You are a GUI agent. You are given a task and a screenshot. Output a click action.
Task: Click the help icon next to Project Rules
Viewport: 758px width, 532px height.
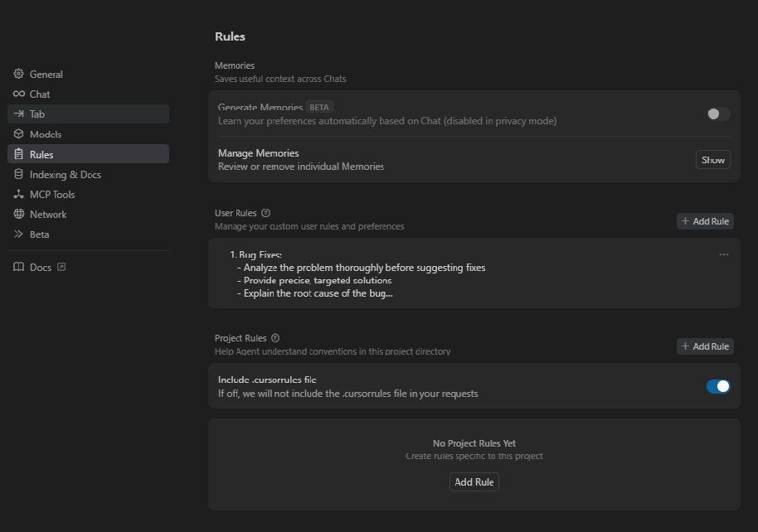coord(274,337)
